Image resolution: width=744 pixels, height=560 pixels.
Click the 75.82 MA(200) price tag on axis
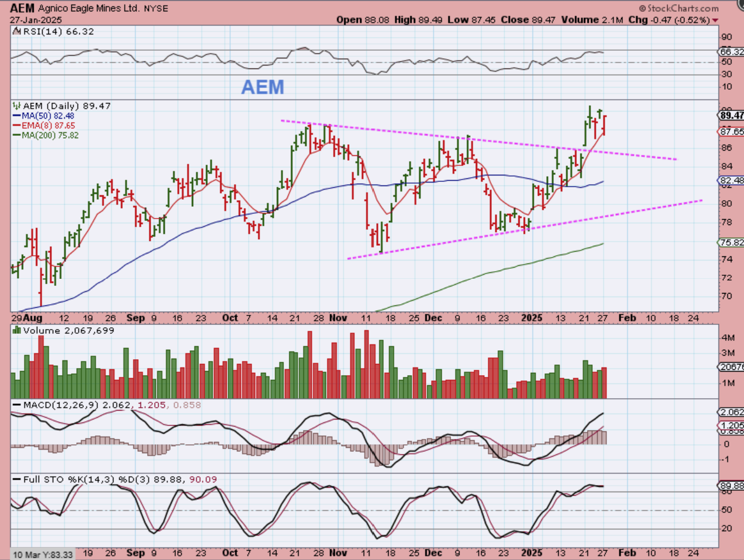click(730, 242)
